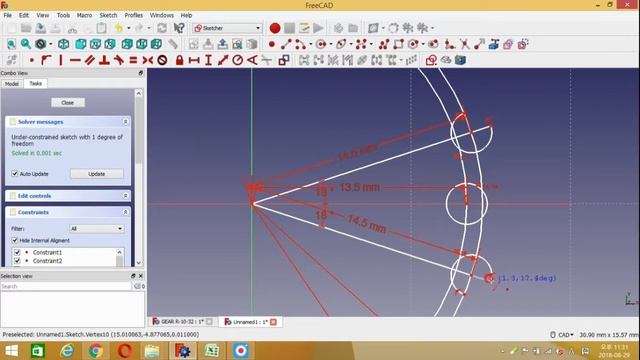Image resolution: width=640 pixels, height=360 pixels.
Task: Apply the horizontal distance constraint
Action: click(x=194, y=60)
